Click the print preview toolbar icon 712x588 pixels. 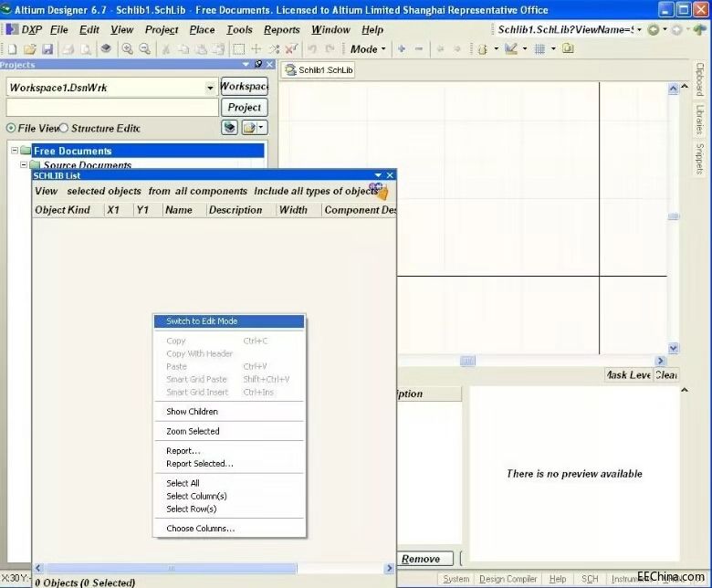[86, 49]
